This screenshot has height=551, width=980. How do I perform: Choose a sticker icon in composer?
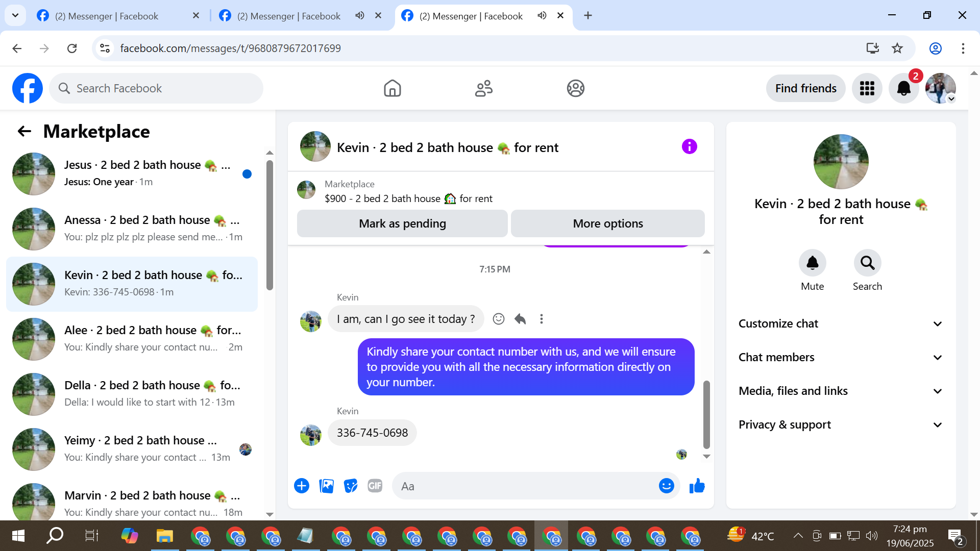[351, 486]
